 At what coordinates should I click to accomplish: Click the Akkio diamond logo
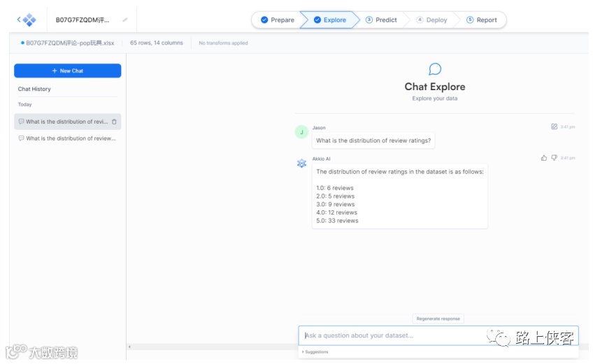(29, 20)
